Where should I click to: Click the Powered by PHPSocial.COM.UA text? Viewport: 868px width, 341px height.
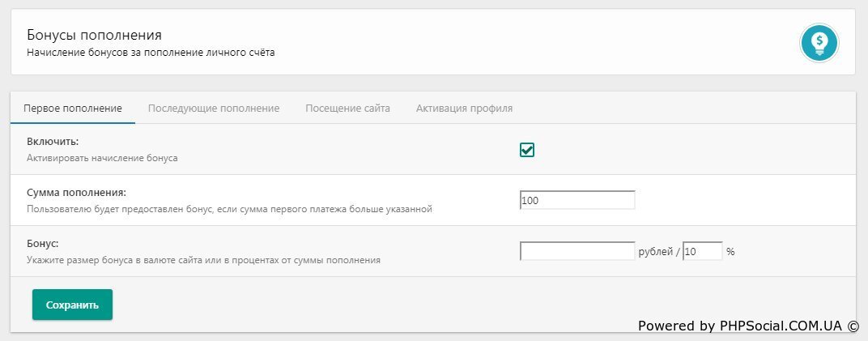[x=748, y=326]
